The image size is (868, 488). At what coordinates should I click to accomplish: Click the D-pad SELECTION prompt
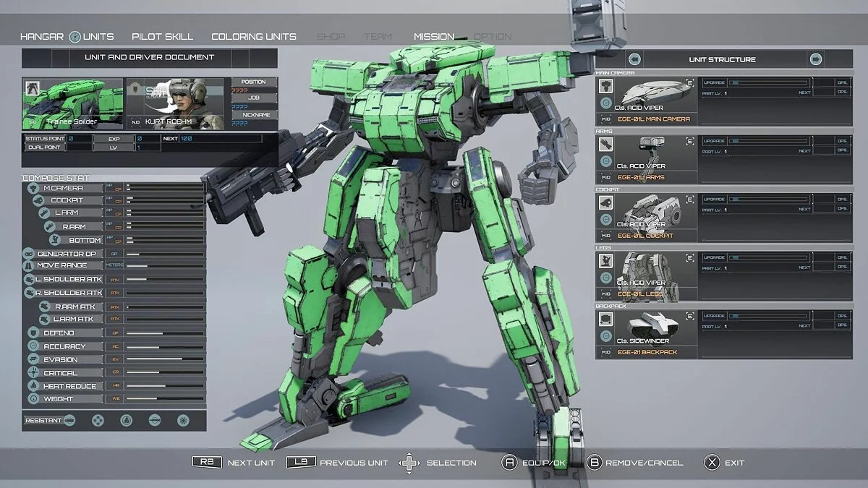click(438, 462)
